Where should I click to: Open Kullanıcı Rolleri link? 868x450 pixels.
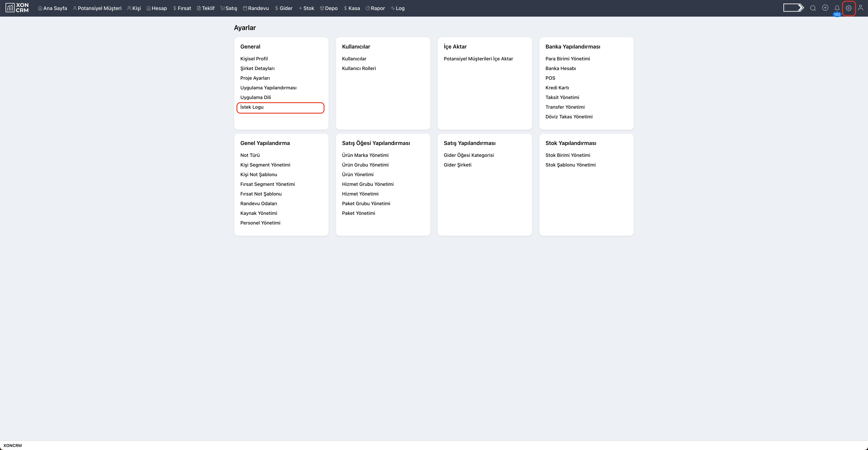pos(359,69)
